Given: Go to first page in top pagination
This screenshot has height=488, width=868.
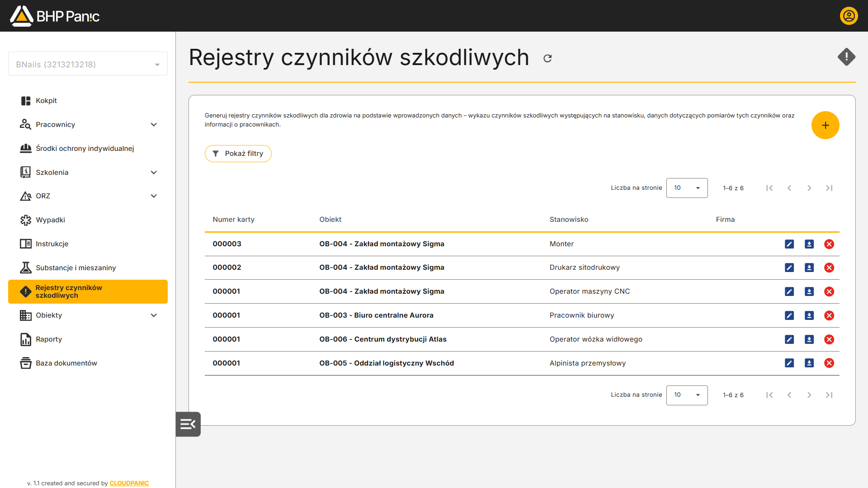Looking at the screenshot, I should click(769, 188).
